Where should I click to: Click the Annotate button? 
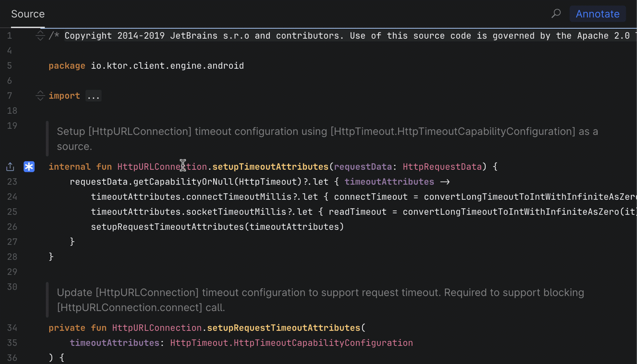(597, 14)
